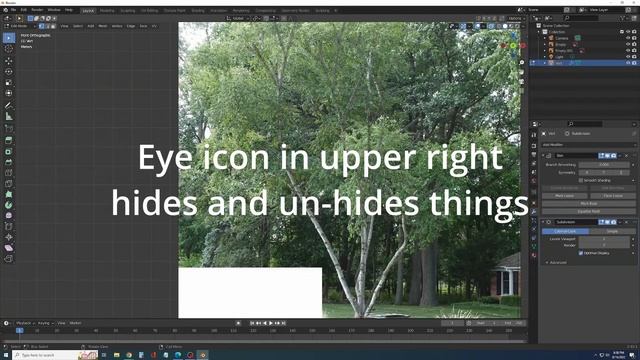The width and height of the screenshot is (640, 360).
Task: Select the 3D Cursor tool
Action: [x=9, y=49]
